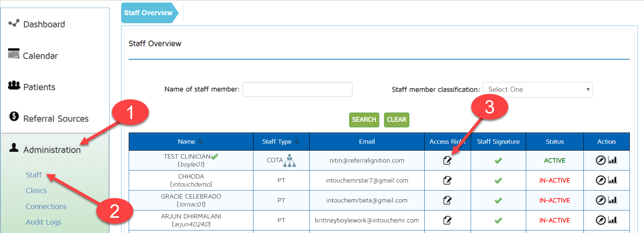Click the access rights edit icon for TEST CLINICIAN
644x233 pixels.
coord(447,160)
